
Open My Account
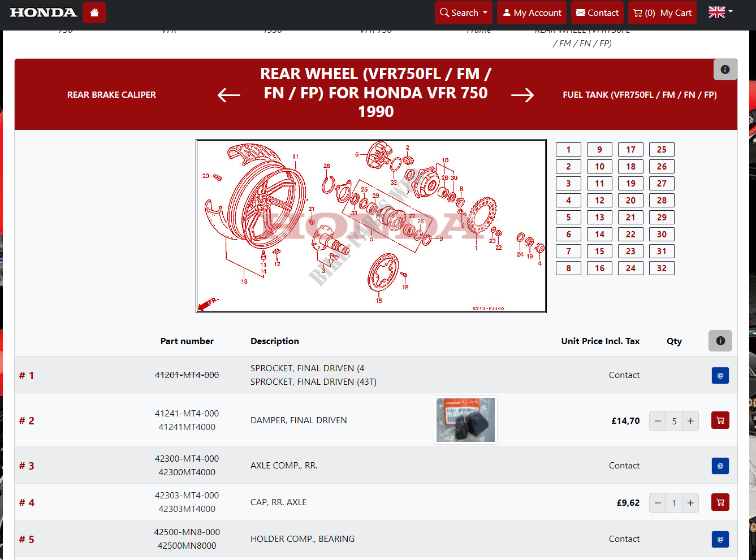(x=532, y=12)
